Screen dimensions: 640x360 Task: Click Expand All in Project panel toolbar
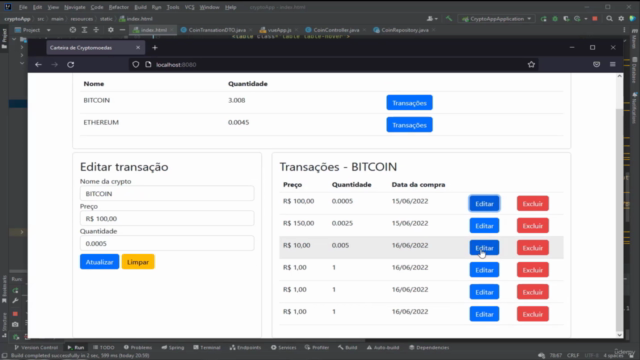tap(84, 30)
